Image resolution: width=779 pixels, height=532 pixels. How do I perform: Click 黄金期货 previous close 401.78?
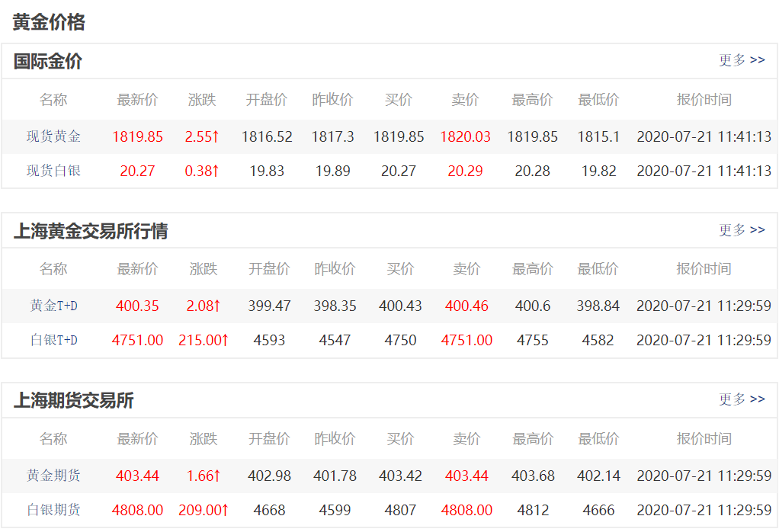click(335, 476)
